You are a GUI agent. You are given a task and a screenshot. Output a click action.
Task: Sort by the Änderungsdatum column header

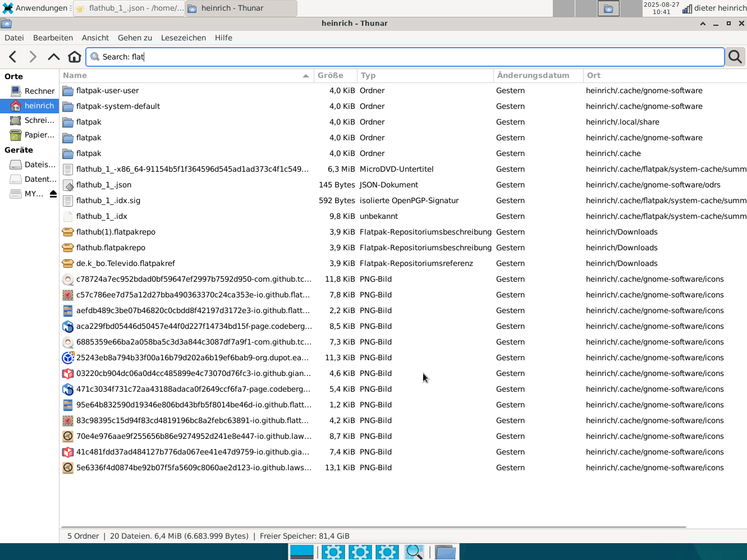538,75
